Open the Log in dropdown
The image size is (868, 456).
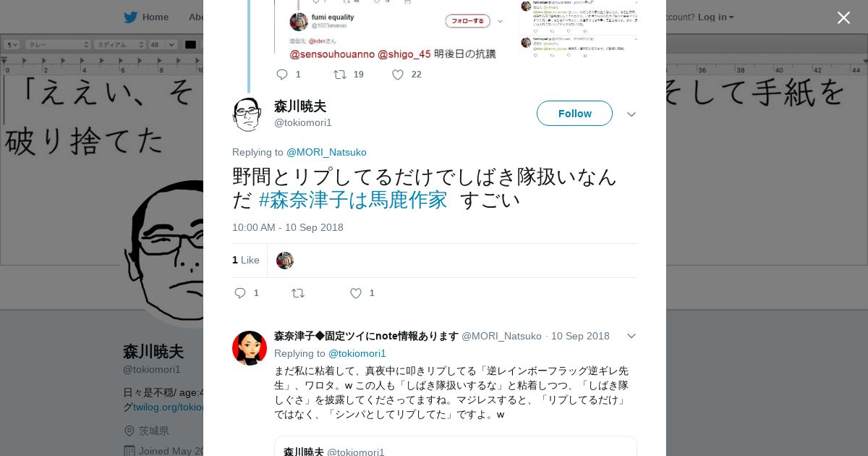(715, 17)
